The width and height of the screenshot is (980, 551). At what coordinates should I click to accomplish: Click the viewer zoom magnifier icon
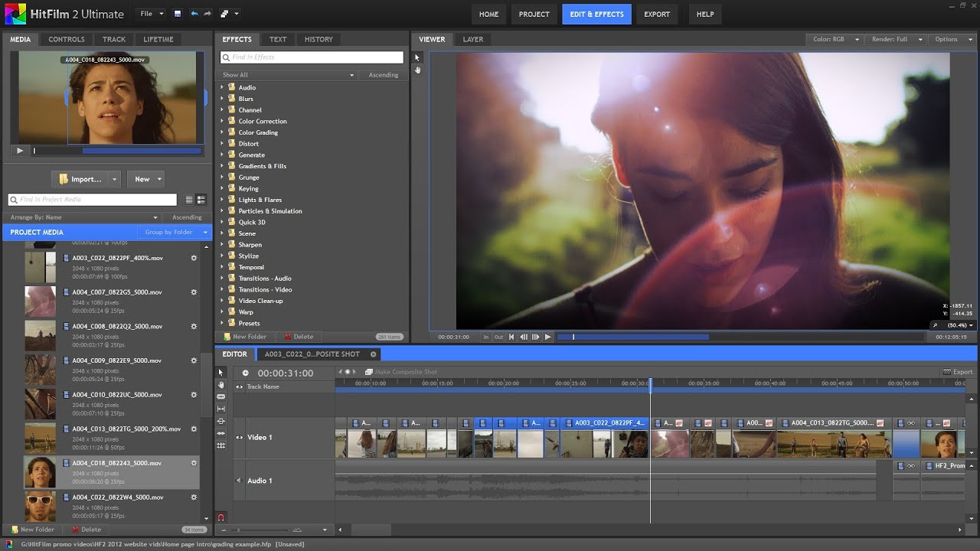coord(936,325)
